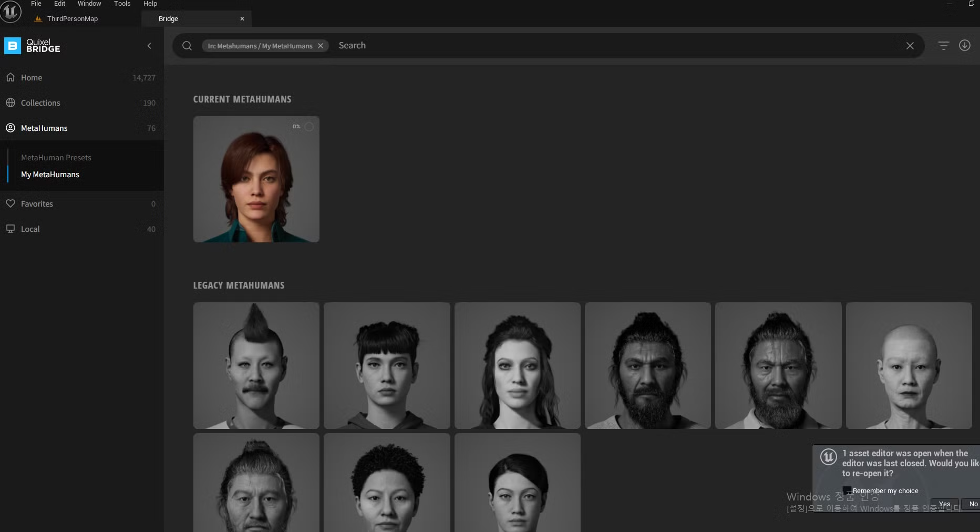Collapse the Bridge sidebar with chevron

(149, 46)
